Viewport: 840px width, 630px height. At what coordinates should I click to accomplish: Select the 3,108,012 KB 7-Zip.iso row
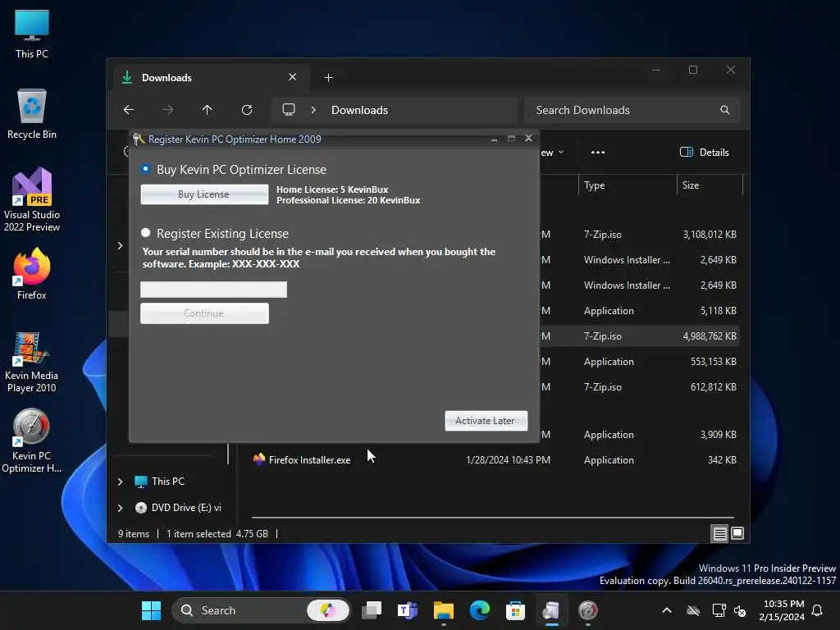(640, 234)
